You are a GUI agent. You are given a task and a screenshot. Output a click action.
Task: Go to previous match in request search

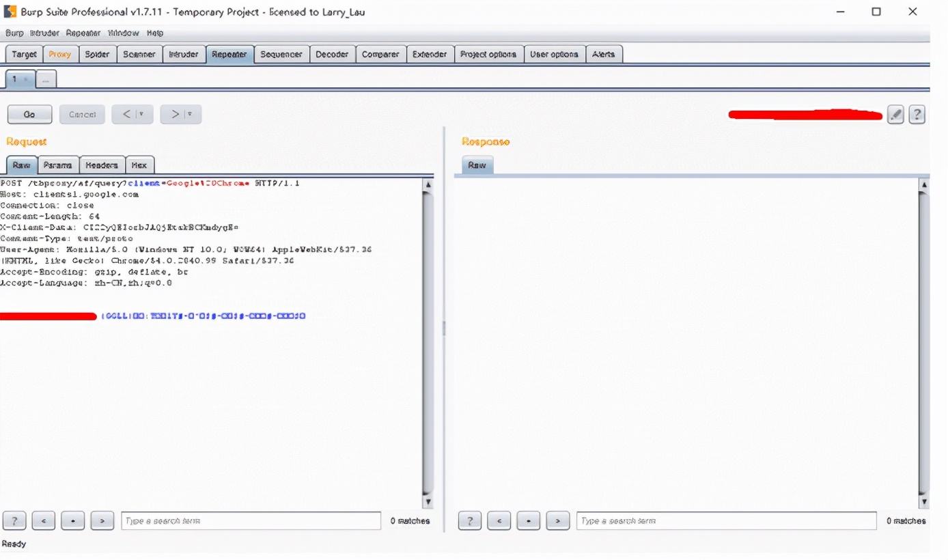44,521
